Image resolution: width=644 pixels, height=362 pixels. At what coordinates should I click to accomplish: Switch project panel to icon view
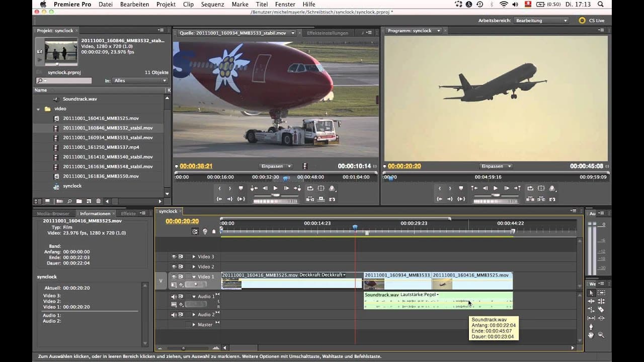pyautogui.click(x=47, y=201)
